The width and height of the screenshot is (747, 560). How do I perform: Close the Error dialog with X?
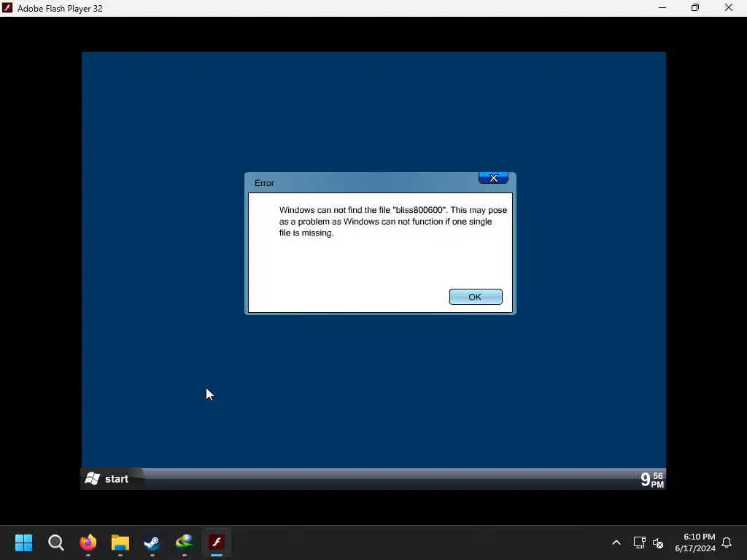(493, 178)
